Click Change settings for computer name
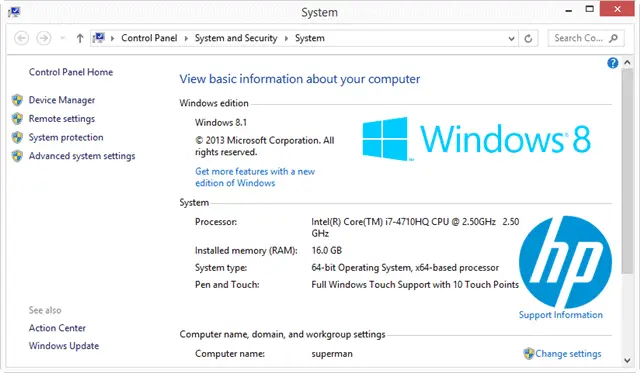The height and width of the screenshot is (373, 640). coord(568,354)
